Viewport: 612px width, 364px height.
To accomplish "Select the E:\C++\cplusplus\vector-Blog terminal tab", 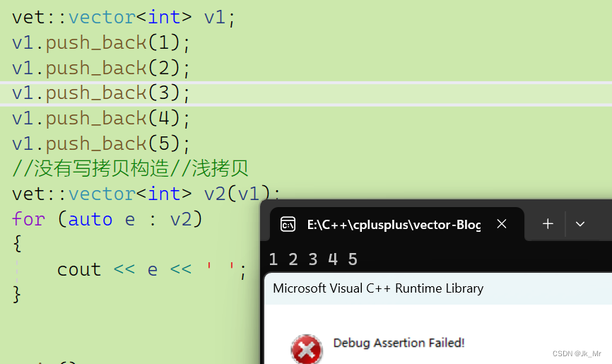I will coord(397,224).
